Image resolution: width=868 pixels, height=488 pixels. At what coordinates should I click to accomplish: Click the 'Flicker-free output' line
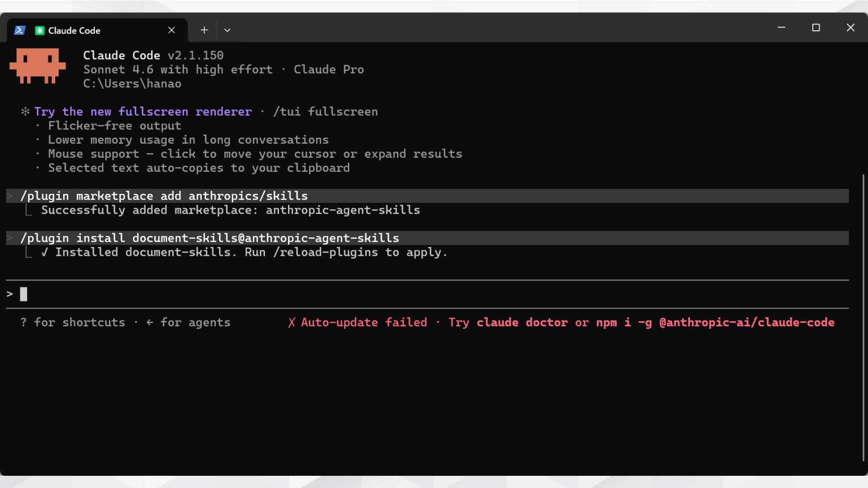click(115, 126)
